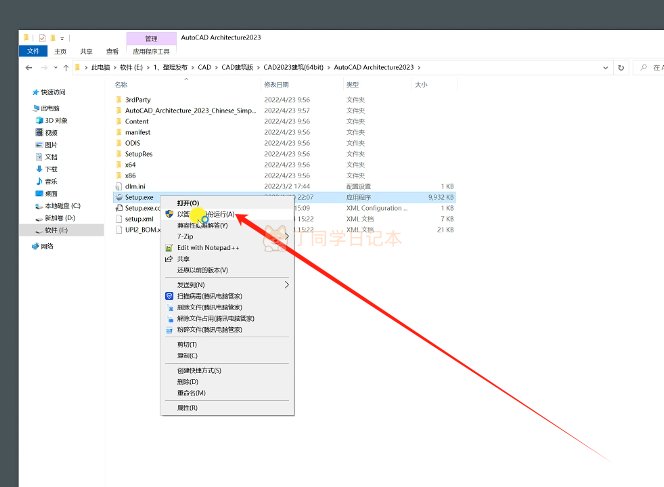Viewport: 664px width, 487px height.
Task: Click the 3rdParty folder icon
Action: pyautogui.click(x=119, y=100)
